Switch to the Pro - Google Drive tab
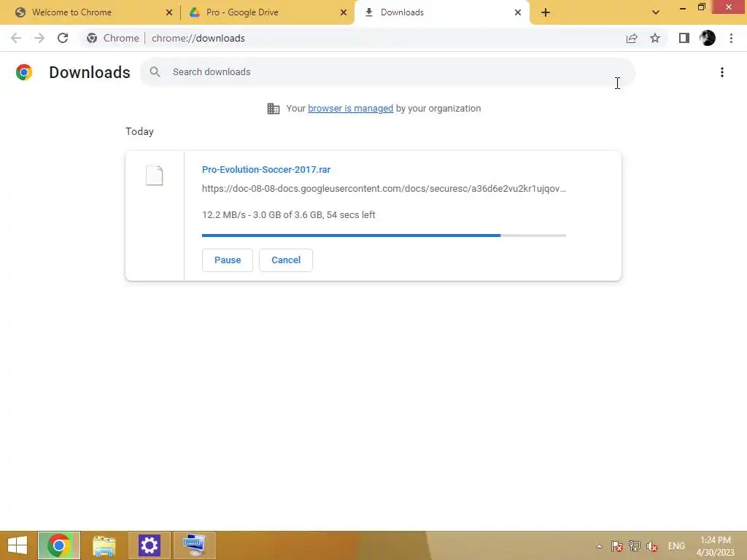747x560 pixels. (x=268, y=12)
